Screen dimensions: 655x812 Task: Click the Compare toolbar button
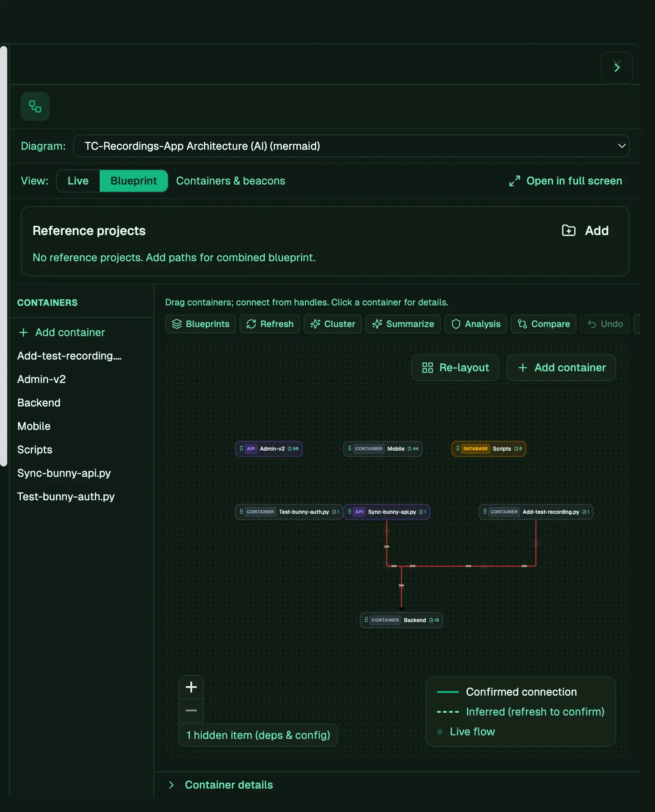(544, 324)
